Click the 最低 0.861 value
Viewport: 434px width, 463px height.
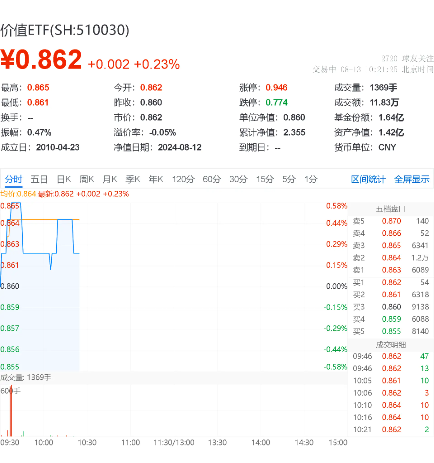38,102
